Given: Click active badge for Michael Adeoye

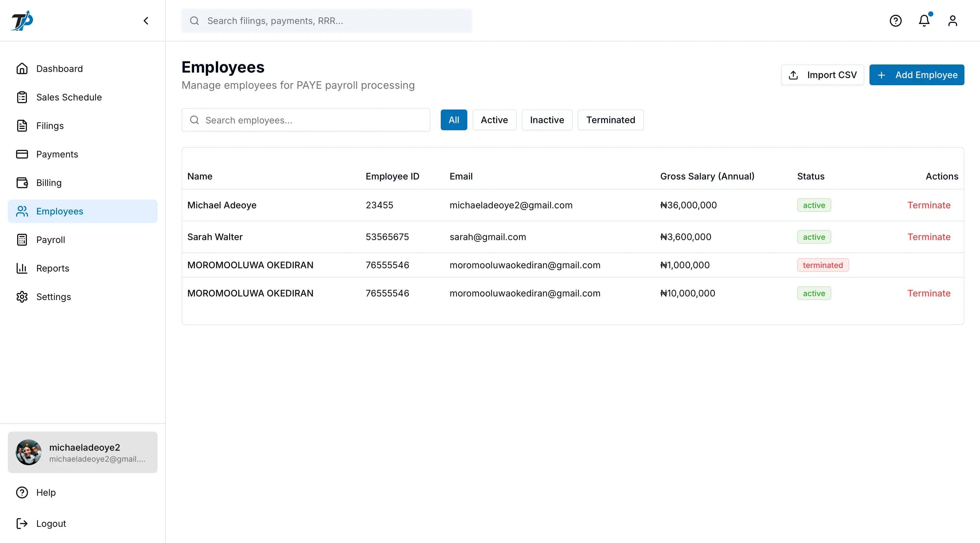Looking at the screenshot, I should (814, 205).
